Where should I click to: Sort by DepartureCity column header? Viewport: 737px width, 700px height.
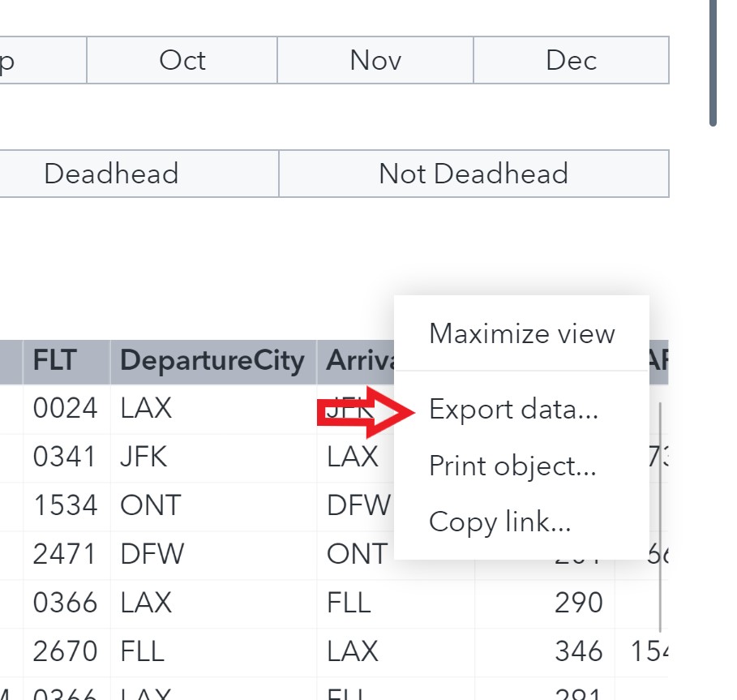(x=212, y=361)
